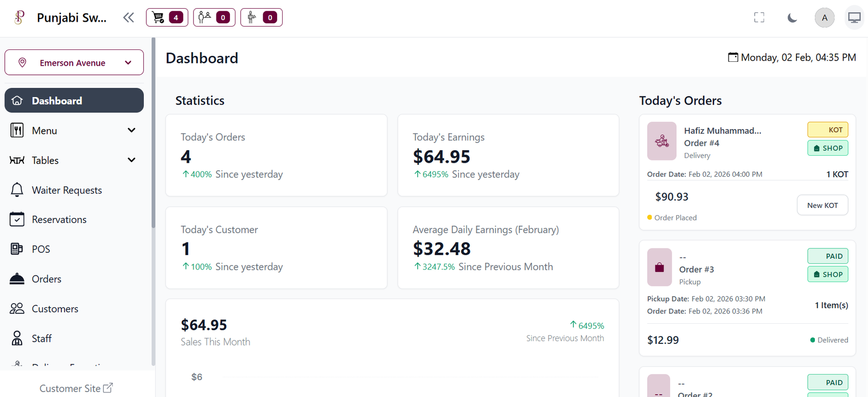Click the monitor display icon in header
Viewport: 868px width, 397px height.
coord(854,18)
